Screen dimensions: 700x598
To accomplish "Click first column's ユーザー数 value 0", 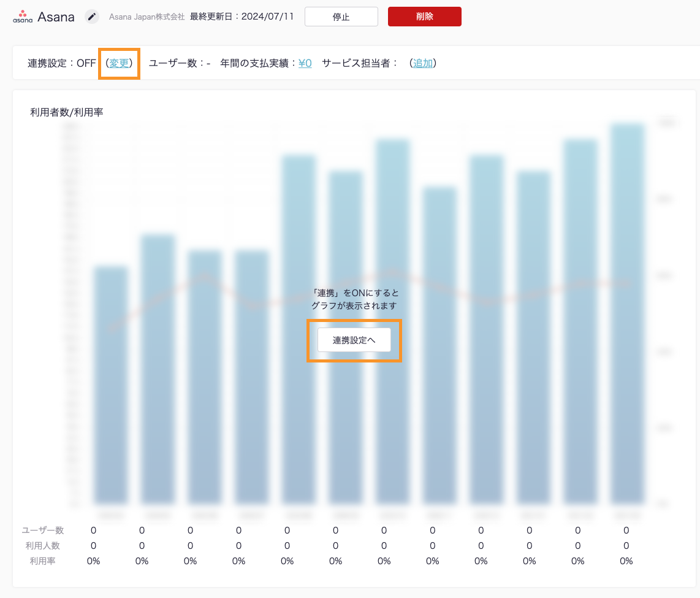I will (x=93, y=531).
